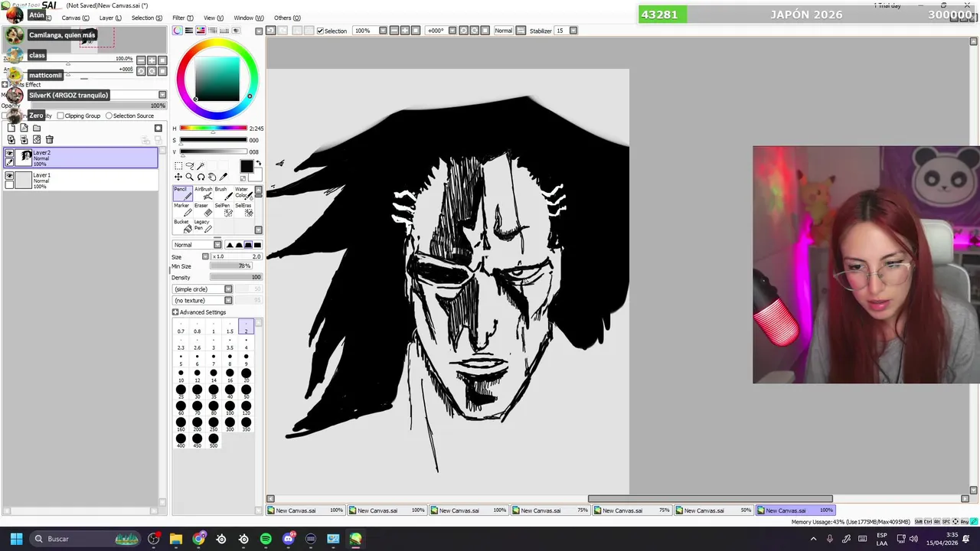Select the Magic Wand tool
Viewport: 980px width, 551px height.
[201, 166]
